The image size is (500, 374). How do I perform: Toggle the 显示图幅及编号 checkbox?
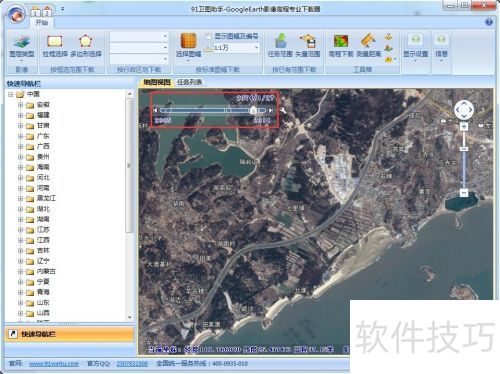208,36
